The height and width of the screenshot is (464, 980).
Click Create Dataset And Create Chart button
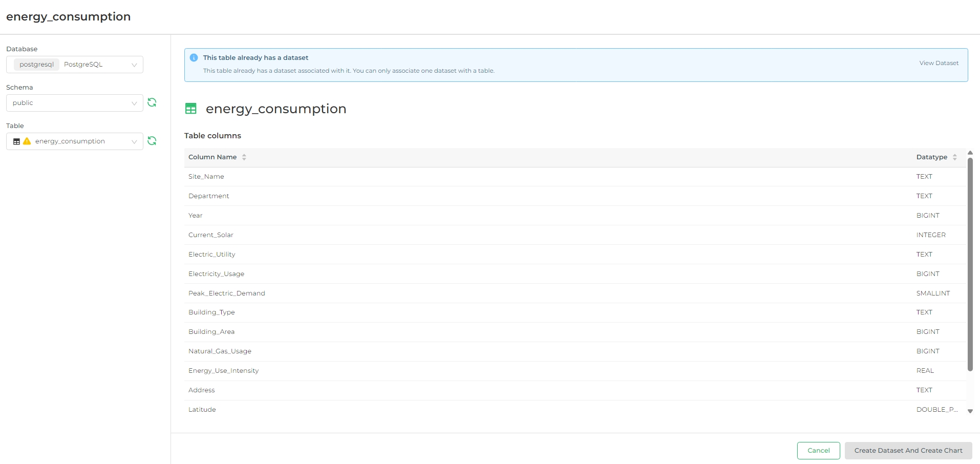coord(908,451)
